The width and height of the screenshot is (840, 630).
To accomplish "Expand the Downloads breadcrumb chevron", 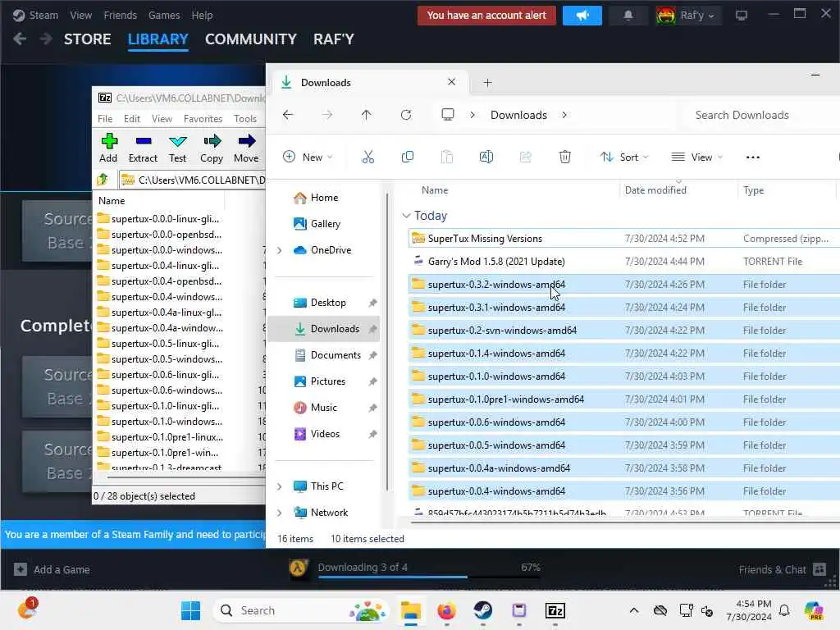I will click(x=564, y=115).
